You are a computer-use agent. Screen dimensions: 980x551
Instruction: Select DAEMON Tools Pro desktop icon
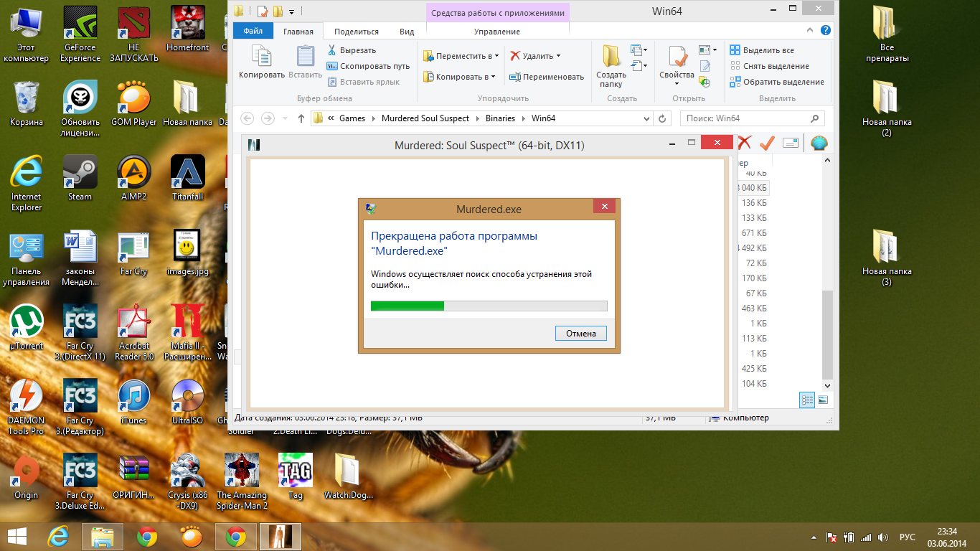(x=27, y=407)
